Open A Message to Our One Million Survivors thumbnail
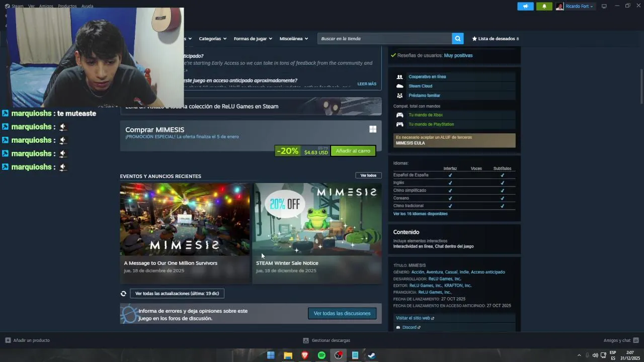This screenshot has width=644, height=362. click(x=185, y=219)
